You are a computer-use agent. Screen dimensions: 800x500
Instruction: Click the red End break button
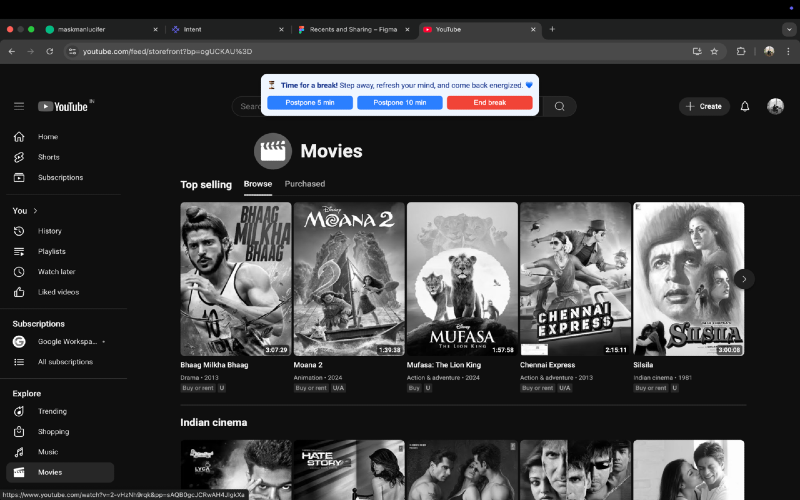click(x=489, y=103)
